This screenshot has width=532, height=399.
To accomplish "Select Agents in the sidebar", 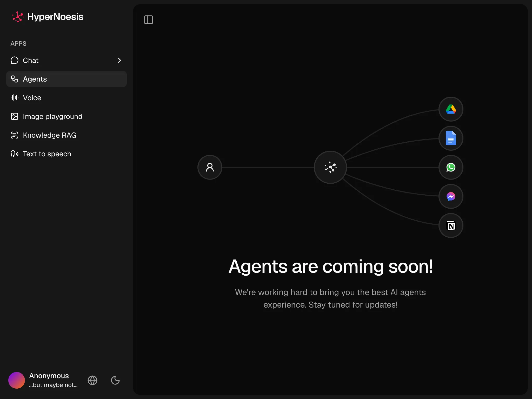I will coord(66,79).
